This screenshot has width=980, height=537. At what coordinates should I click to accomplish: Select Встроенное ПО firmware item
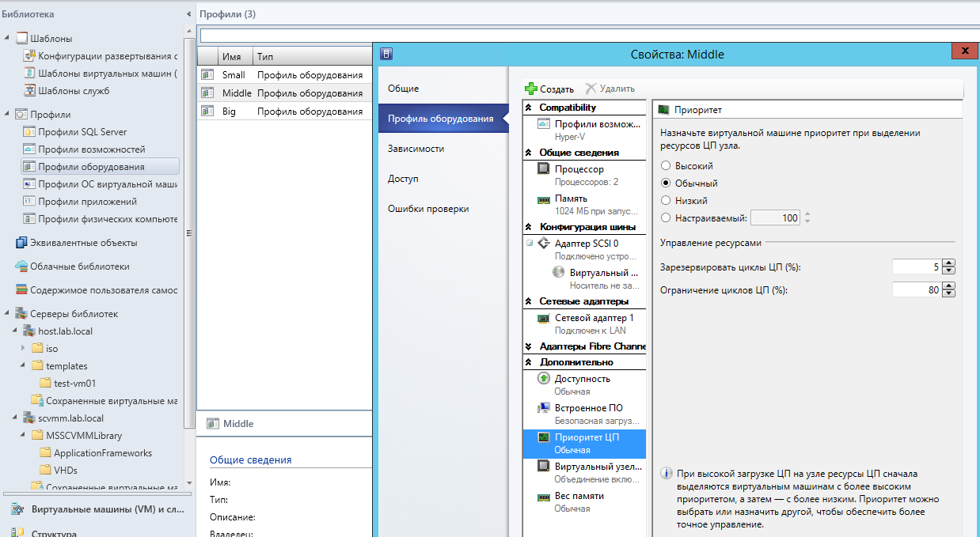(x=588, y=408)
